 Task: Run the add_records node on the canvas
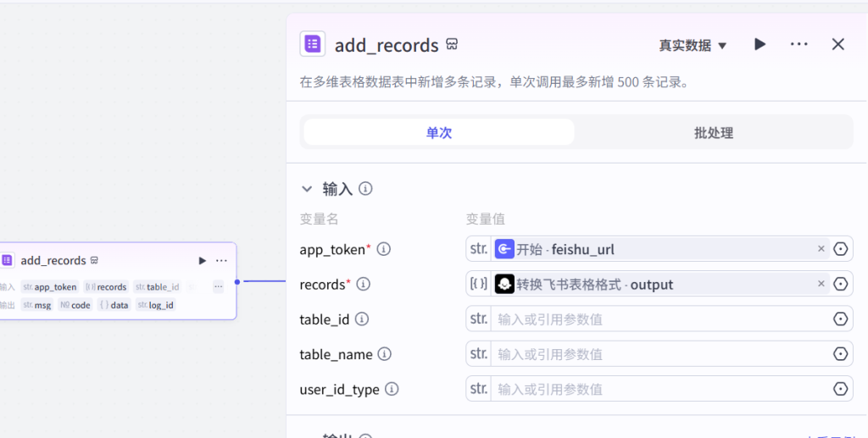click(x=202, y=260)
